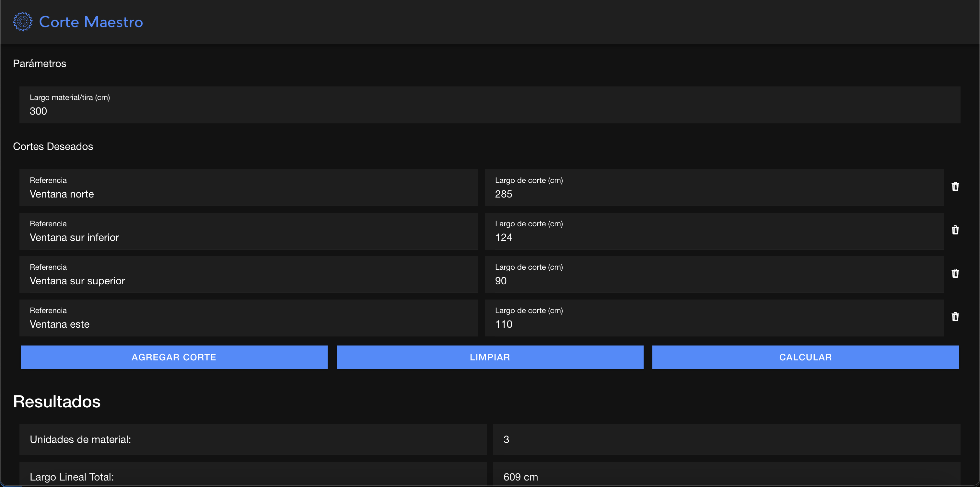This screenshot has height=487, width=980.
Task: Edit the Largo material/tira field with 300
Action: (490, 105)
